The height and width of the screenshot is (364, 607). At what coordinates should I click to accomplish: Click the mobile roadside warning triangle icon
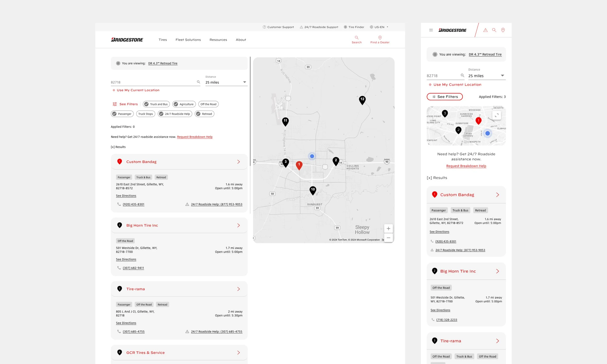coord(485,30)
